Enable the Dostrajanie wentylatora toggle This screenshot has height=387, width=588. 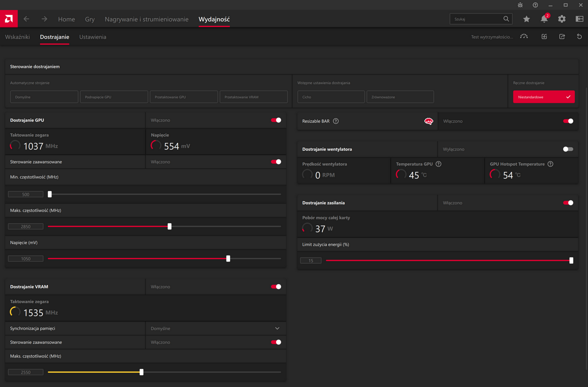coord(568,149)
